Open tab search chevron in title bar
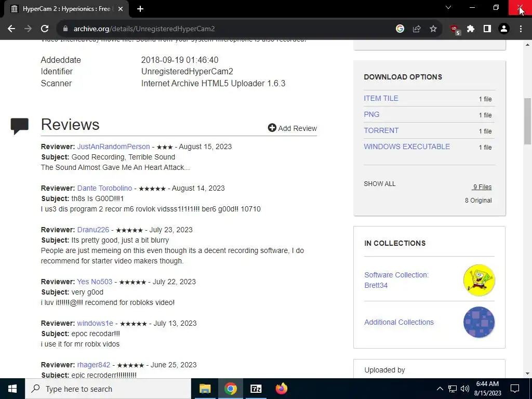The height and width of the screenshot is (399, 532). [x=448, y=7]
